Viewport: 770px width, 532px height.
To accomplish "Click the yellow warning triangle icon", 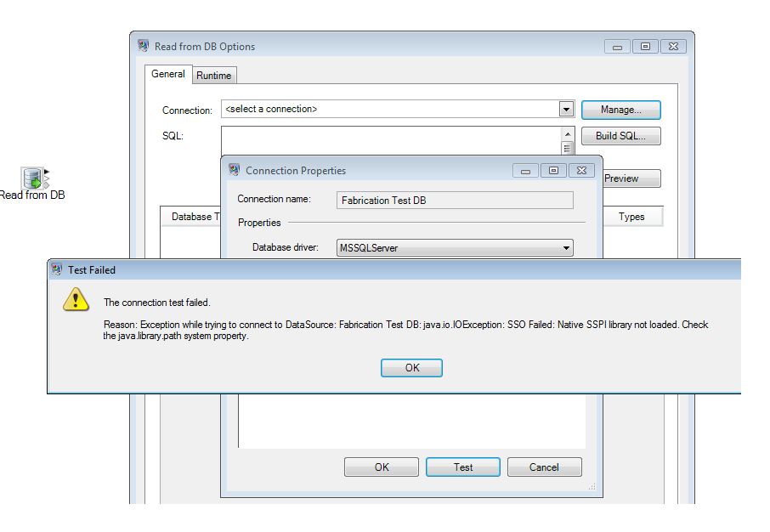I will pos(76,299).
